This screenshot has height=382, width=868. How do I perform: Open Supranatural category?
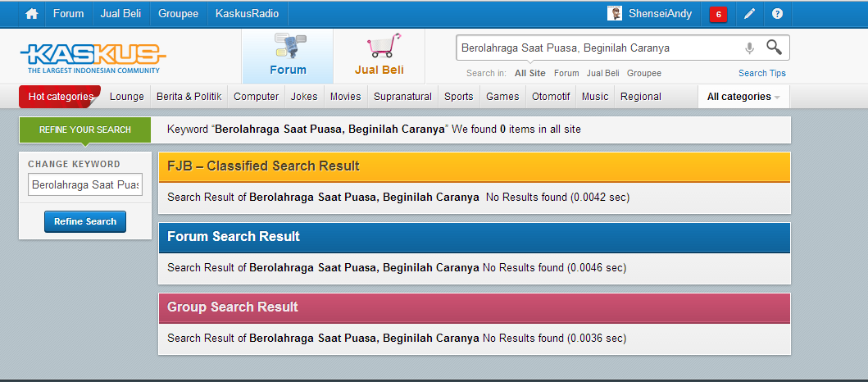[402, 97]
